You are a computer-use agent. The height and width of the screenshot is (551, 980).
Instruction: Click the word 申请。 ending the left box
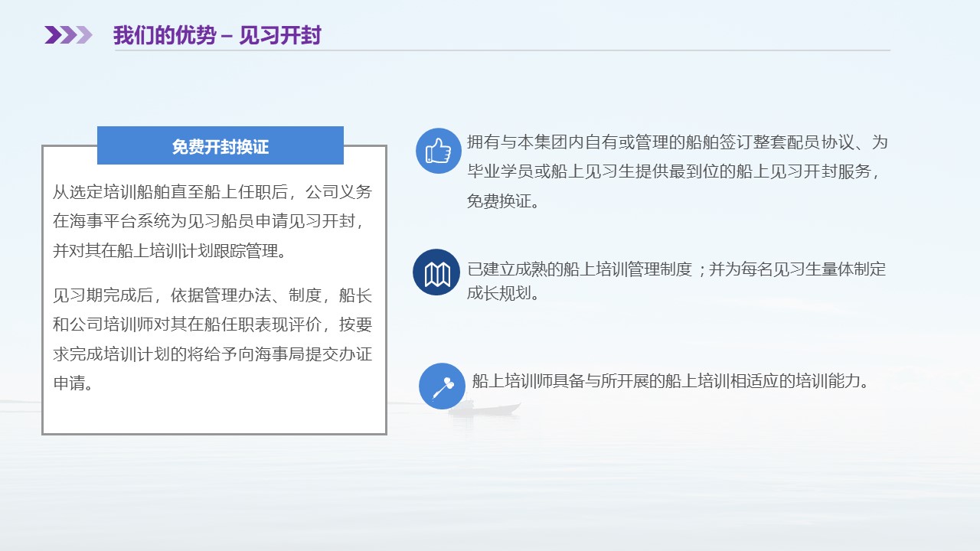click(73, 383)
